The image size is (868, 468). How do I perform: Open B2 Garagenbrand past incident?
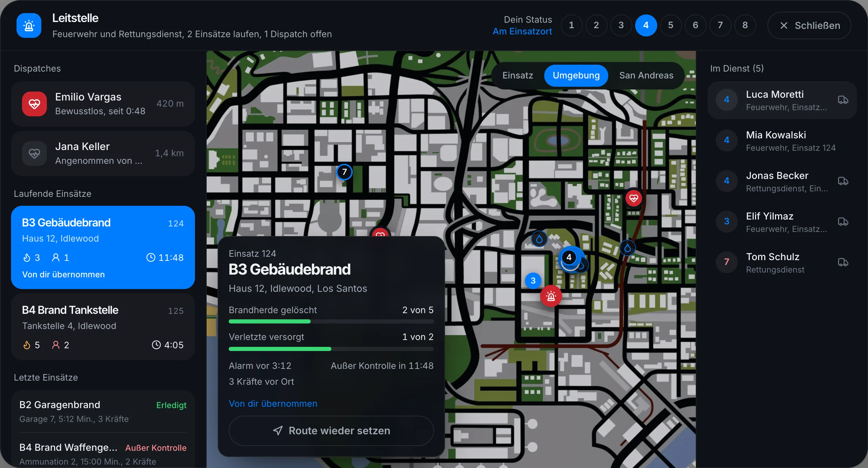pyautogui.click(x=103, y=412)
